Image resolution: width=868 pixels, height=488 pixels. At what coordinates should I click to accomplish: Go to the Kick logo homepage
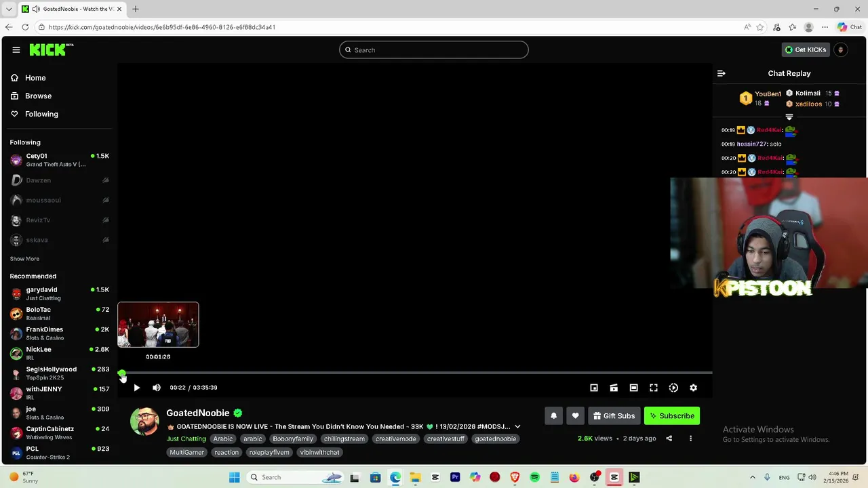click(x=51, y=49)
